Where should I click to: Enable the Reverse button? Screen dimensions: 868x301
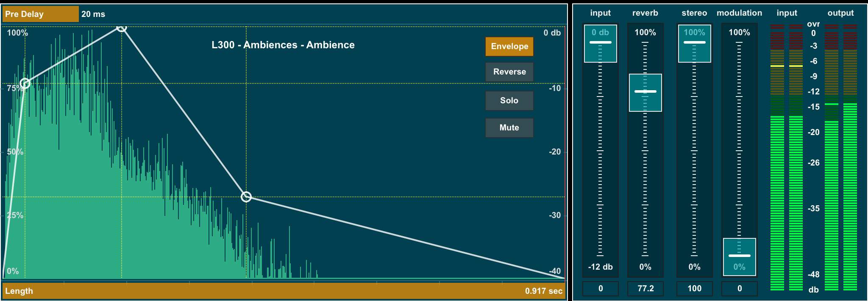(509, 72)
